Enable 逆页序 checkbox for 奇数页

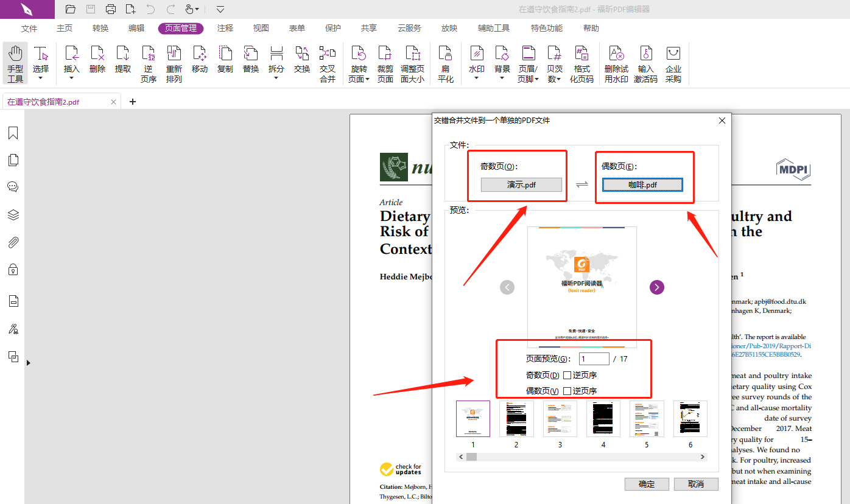[x=567, y=375]
